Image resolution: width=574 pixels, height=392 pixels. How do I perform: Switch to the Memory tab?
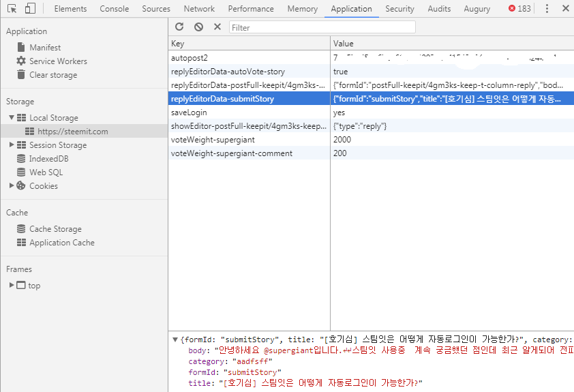303,9
